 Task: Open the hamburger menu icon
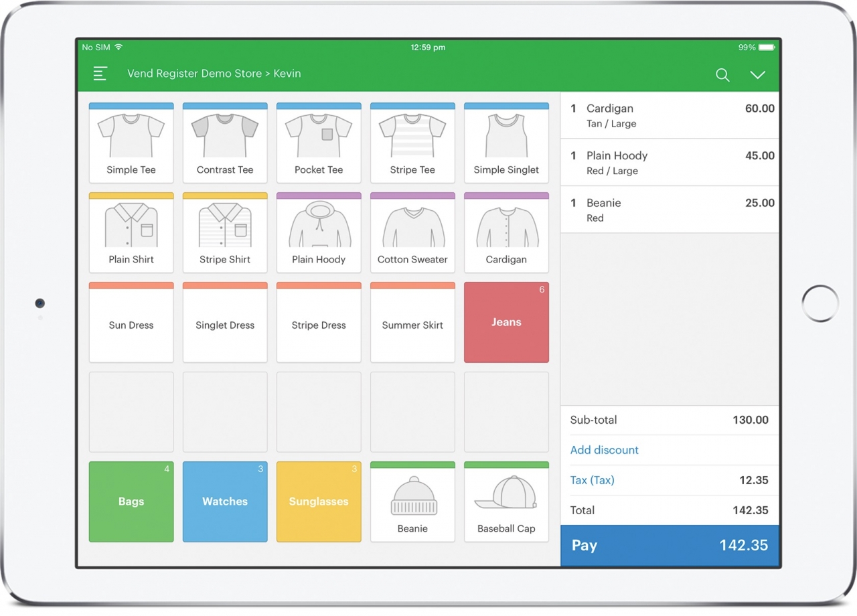click(x=100, y=74)
